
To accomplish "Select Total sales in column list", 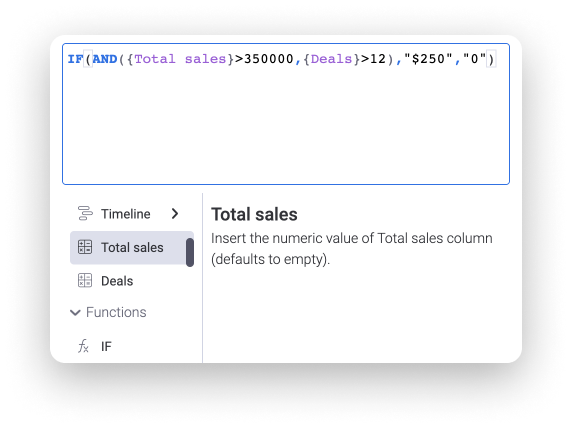I will [x=128, y=247].
